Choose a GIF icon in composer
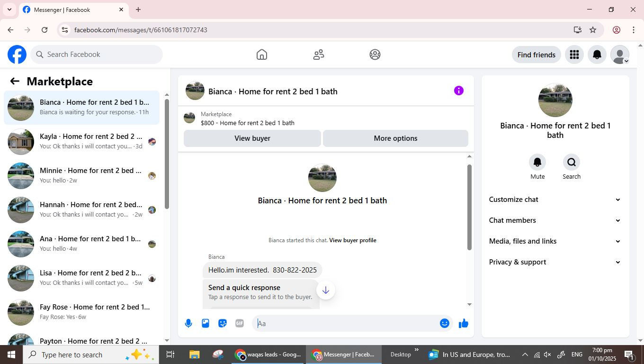Screen dimensions: 644x364 click(x=240, y=323)
